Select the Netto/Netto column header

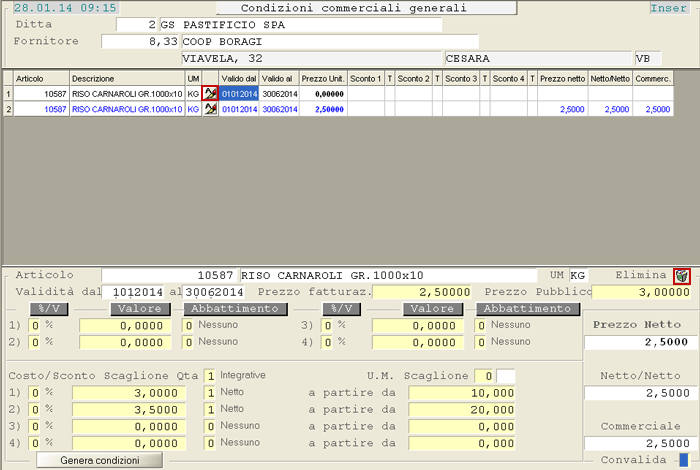coord(610,79)
